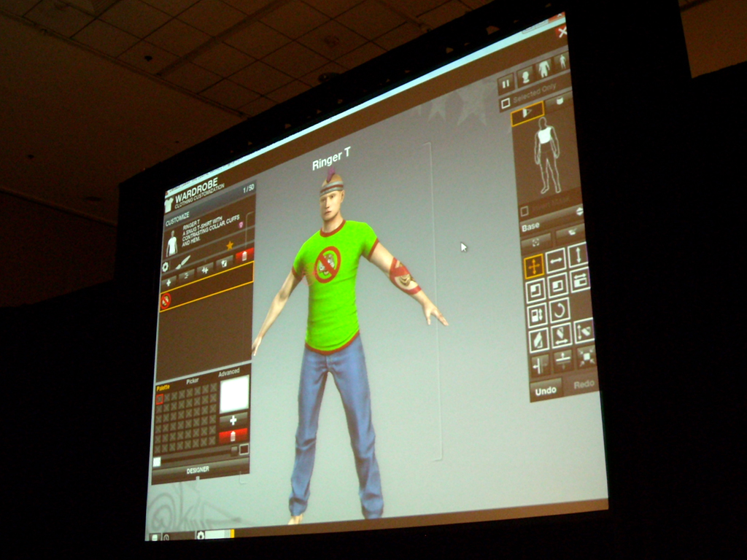Click the gear settings icon in Customize
Screen dimensions: 747x560
tap(166, 267)
